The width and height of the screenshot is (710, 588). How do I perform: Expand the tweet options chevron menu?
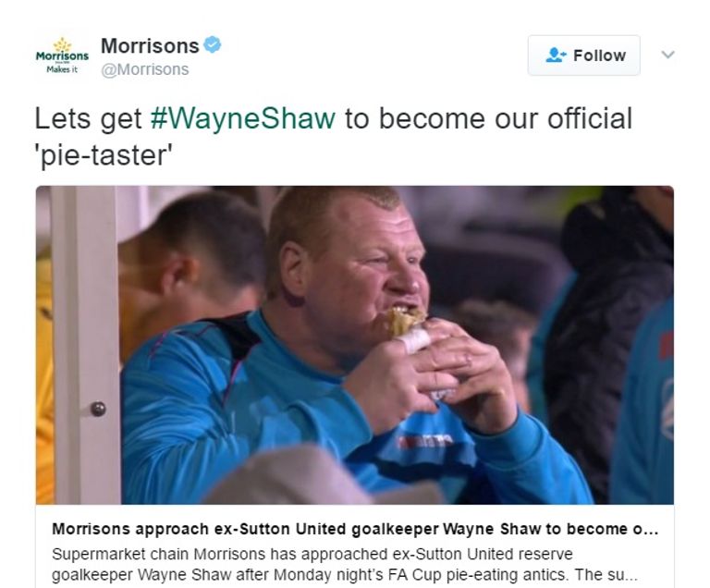(x=667, y=55)
